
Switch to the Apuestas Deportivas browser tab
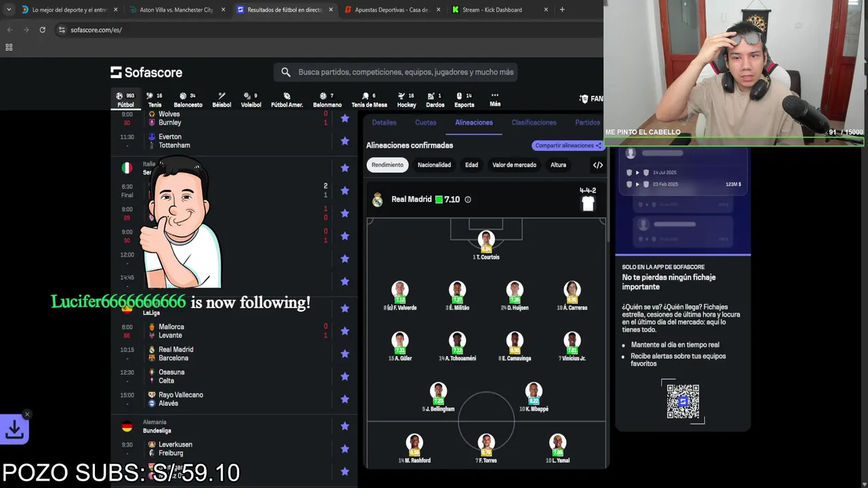click(392, 10)
